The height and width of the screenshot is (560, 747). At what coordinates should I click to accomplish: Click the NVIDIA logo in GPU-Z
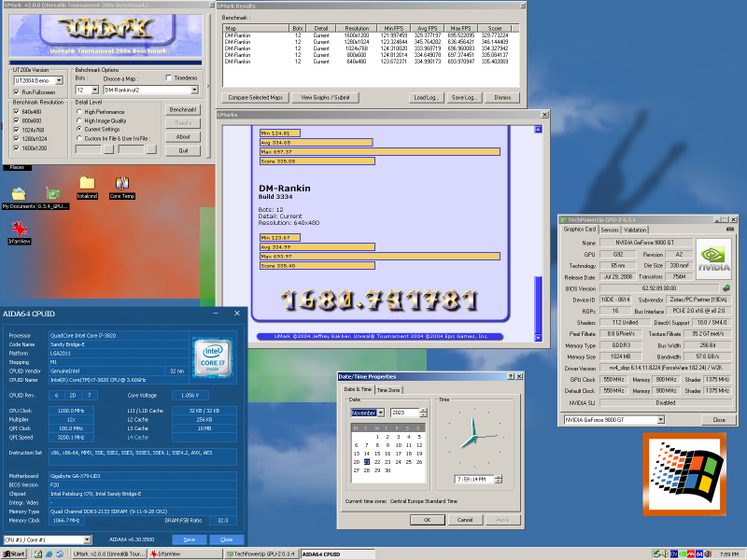pos(713,259)
